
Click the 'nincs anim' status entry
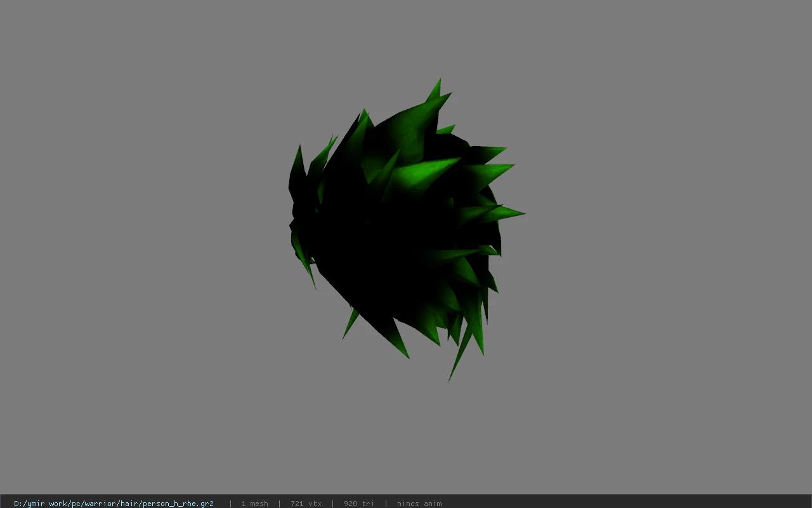tap(419, 504)
